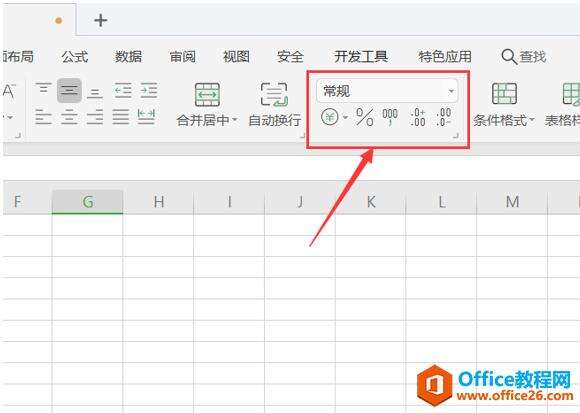Switch to the 数据 tab
Screen dimensions: 580x413
128,57
